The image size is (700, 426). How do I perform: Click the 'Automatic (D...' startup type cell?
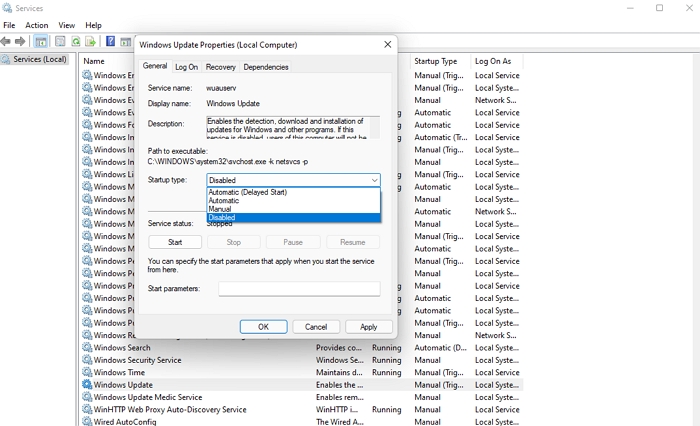pos(440,347)
